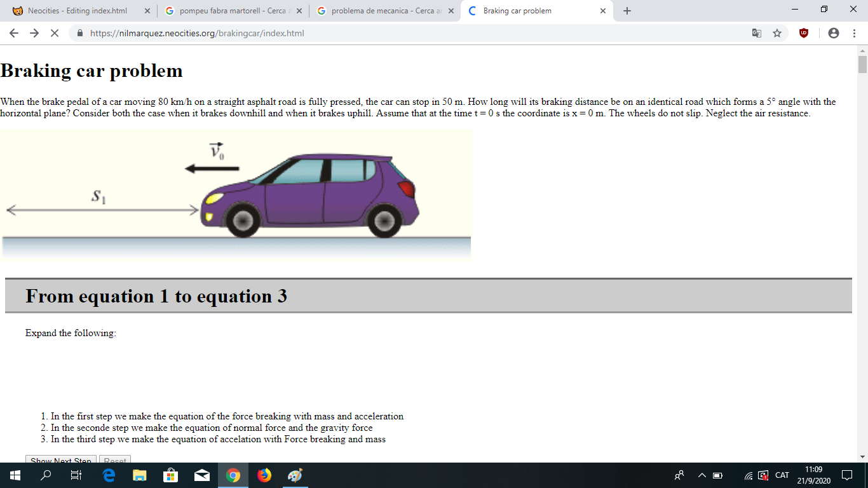Go back to the previous page
The width and height of the screenshot is (868, 488).
coord(14,33)
